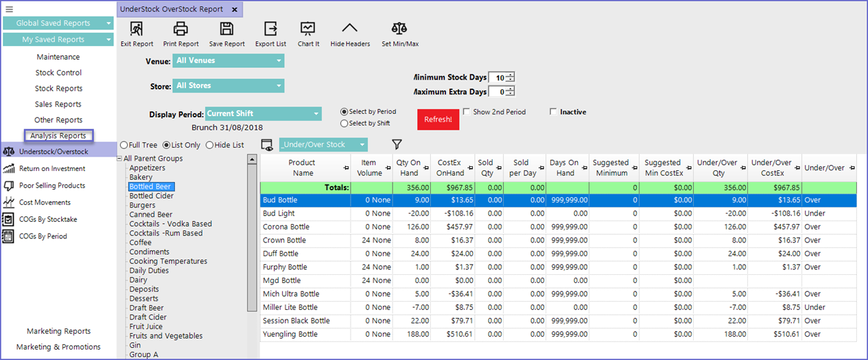
Task: Select Canned Beer in the group tree
Action: [151, 214]
